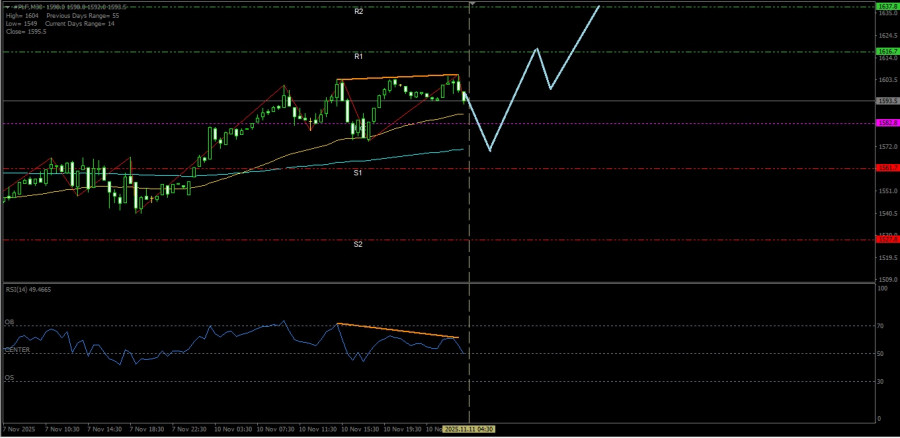
Task: Select the orange divergence line on RSI
Action: (398, 330)
